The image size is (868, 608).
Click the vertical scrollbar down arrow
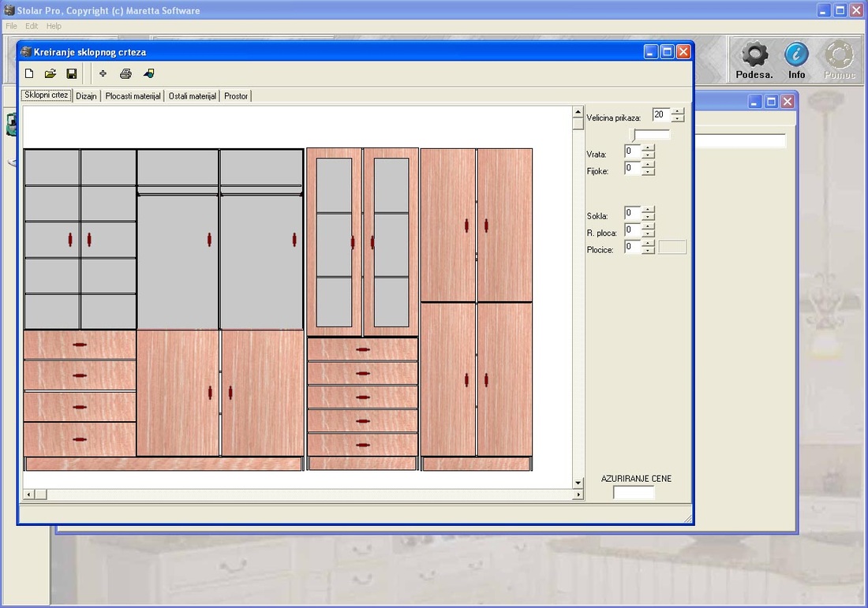click(578, 482)
